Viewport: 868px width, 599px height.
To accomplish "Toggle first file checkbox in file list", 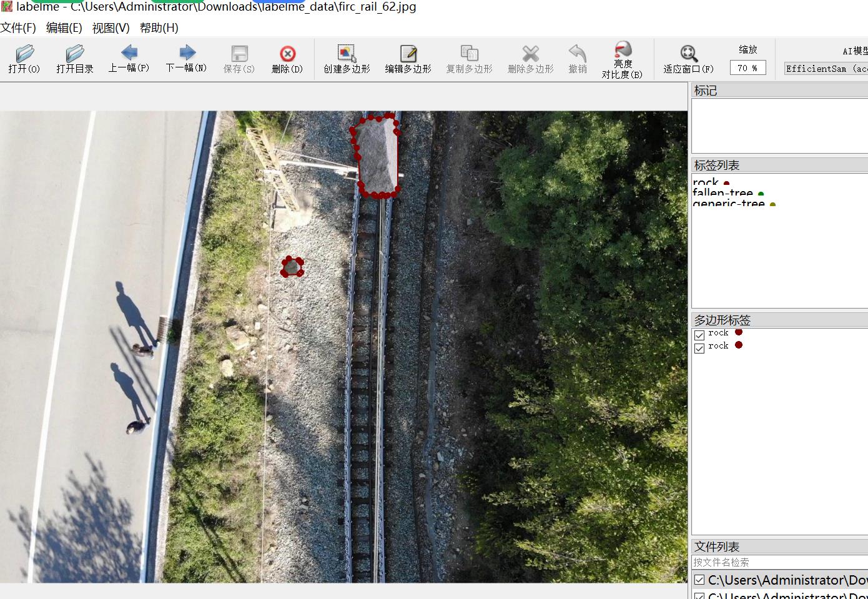I will 699,580.
